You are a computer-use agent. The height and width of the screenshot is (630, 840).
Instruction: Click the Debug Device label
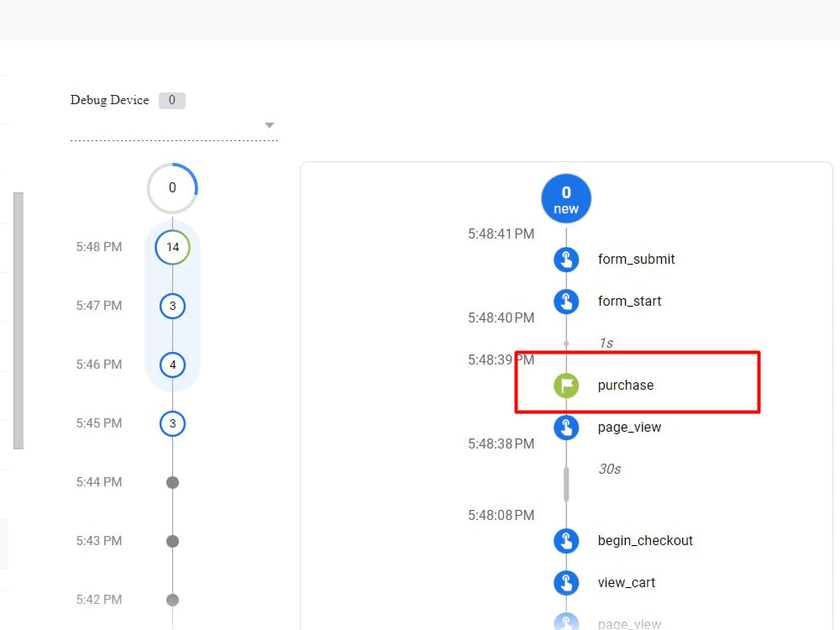coord(109,100)
